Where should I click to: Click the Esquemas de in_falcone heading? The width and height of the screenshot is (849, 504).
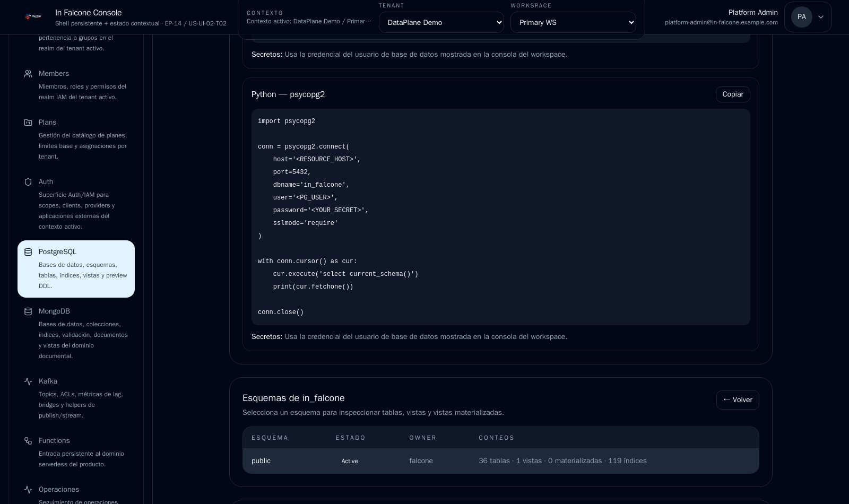point(293,398)
